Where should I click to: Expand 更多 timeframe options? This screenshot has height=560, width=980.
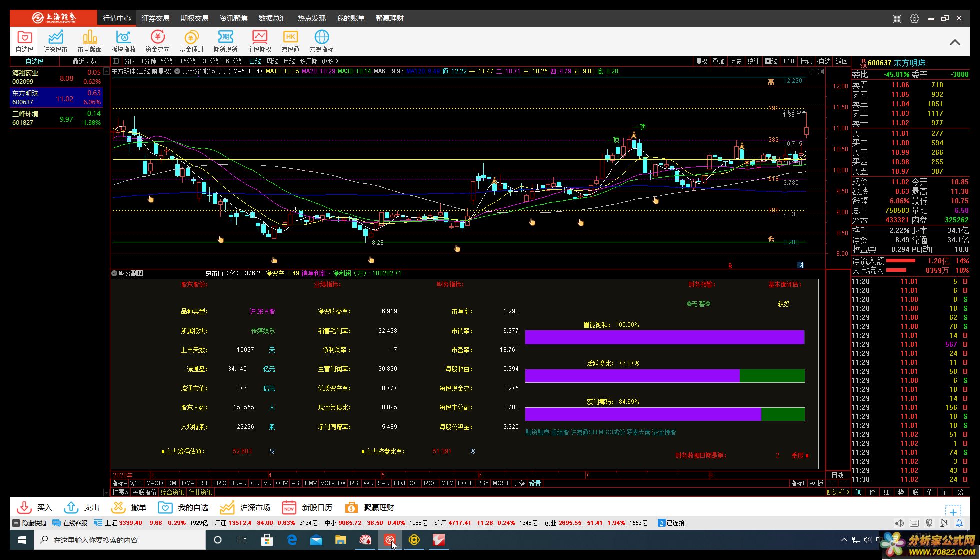330,61
